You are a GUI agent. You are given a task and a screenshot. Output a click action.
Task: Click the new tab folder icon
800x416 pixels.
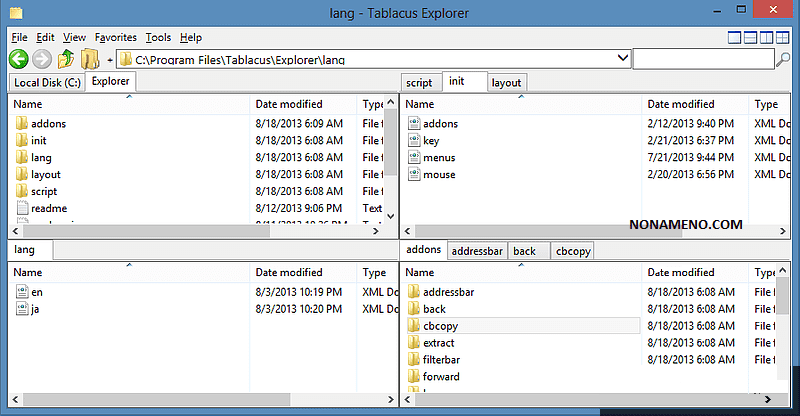click(x=90, y=59)
